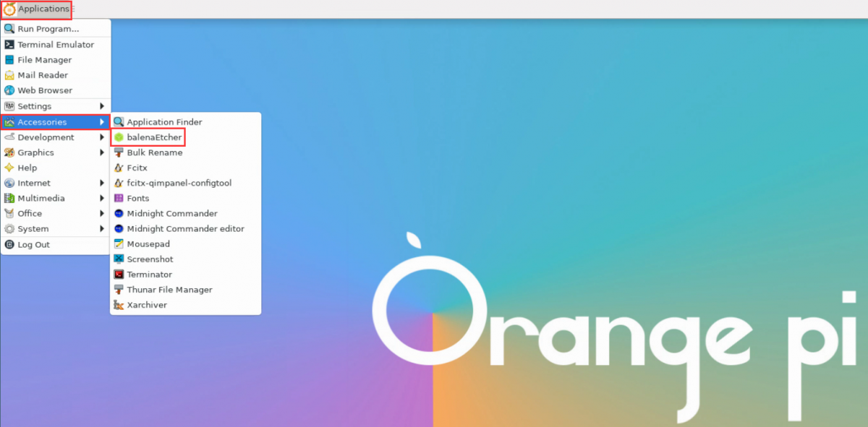
Task: Click the Application Finder magnifier icon
Action: coord(119,122)
